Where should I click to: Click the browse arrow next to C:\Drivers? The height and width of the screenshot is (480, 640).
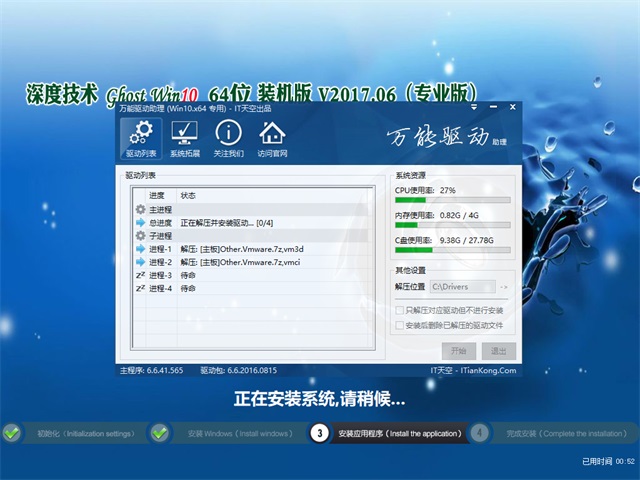coord(504,287)
